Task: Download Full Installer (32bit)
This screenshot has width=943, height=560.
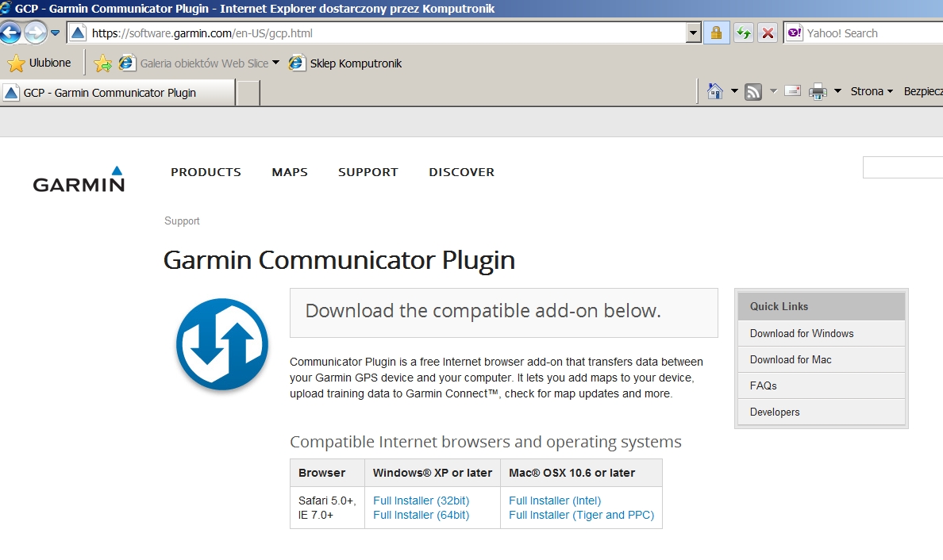Action: pos(421,501)
